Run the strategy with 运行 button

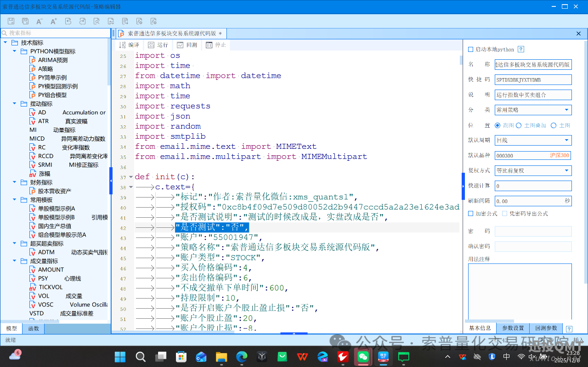pos(158,45)
